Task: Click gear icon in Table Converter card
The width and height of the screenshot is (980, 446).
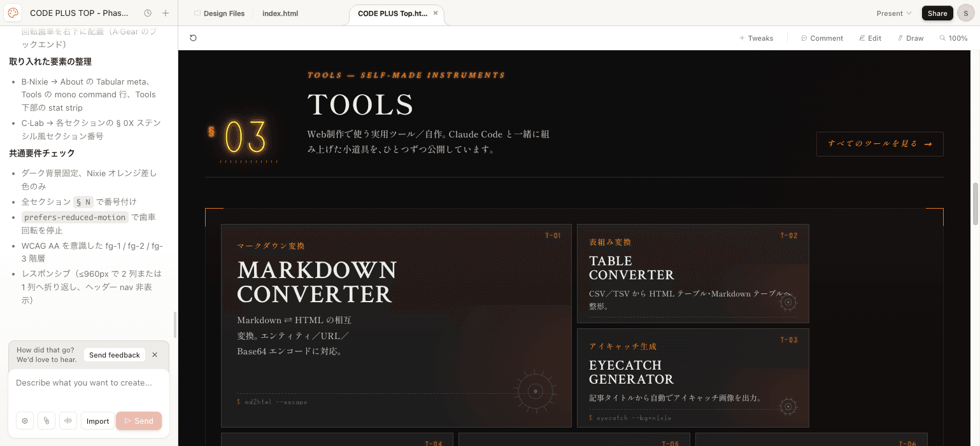Action: [788, 303]
